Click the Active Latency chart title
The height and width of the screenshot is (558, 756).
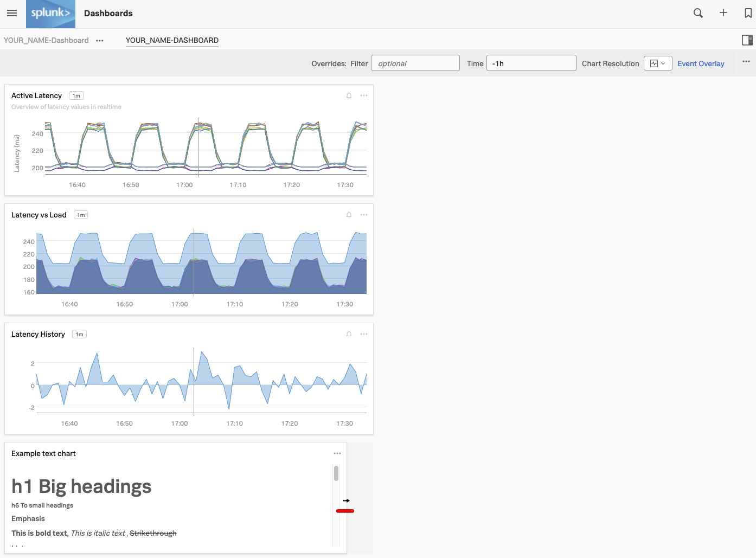(36, 96)
